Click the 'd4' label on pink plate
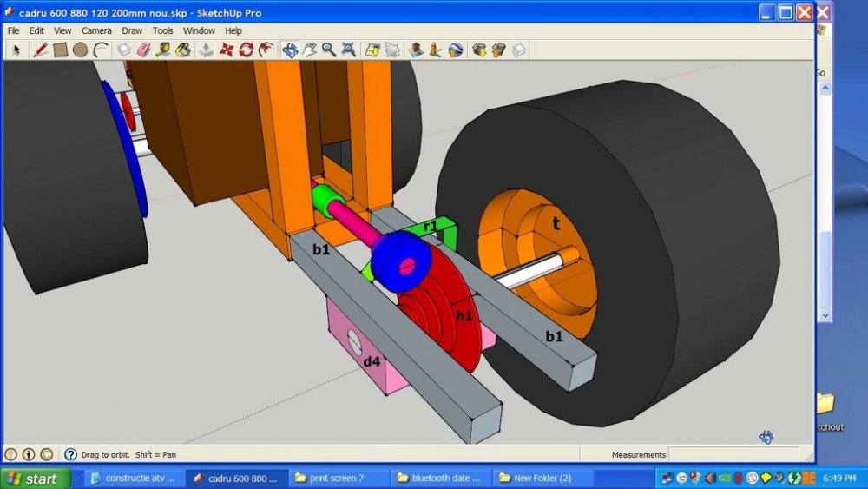This screenshot has height=489, width=868. (x=372, y=361)
